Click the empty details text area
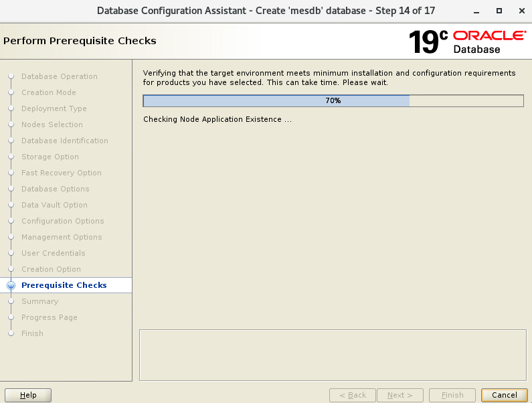Image resolution: width=532 pixels, height=403 pixels. click(332, 355)
